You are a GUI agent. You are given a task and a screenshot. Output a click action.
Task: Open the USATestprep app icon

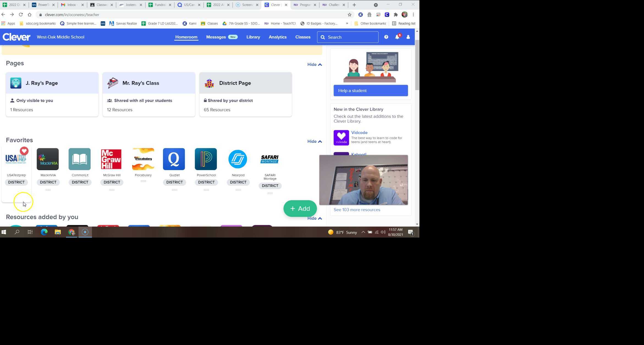16,159
